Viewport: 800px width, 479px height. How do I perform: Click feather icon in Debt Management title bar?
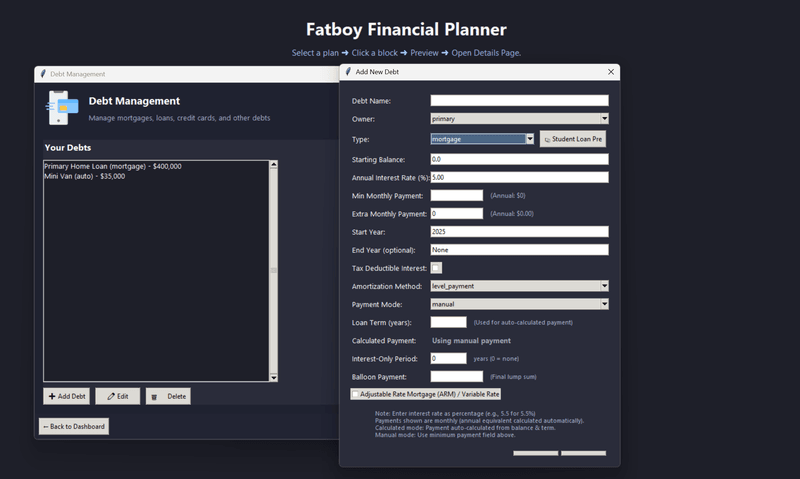[x=43, y=74]
